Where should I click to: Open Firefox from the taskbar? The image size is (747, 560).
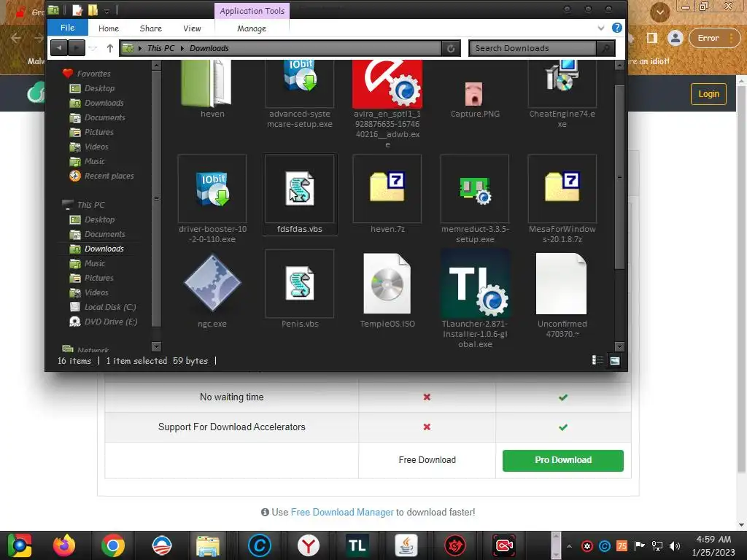tap(64, 545)
